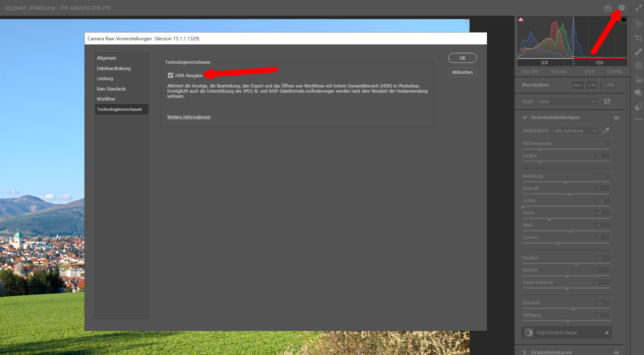Open the Weißabgleich dropdown

point(575,131)
